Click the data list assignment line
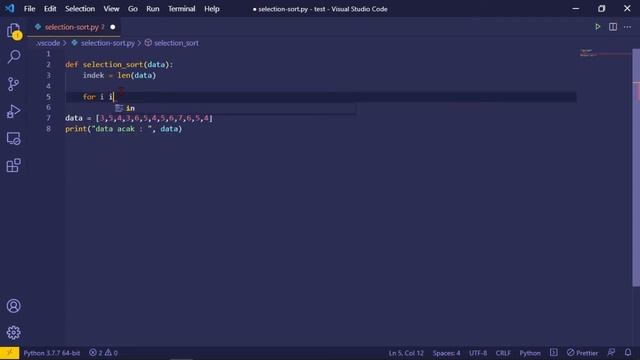The height and width of the screenshot is (360, 640). coord(139,118)
